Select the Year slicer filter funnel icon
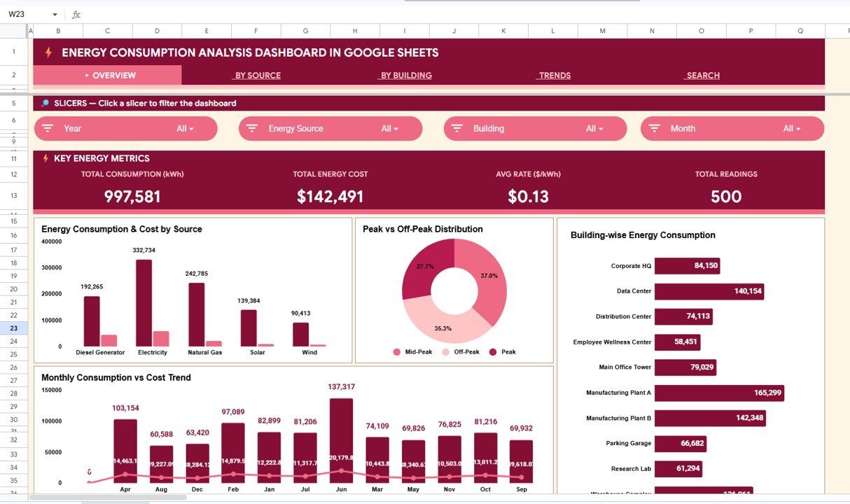 tap(49, 128)
